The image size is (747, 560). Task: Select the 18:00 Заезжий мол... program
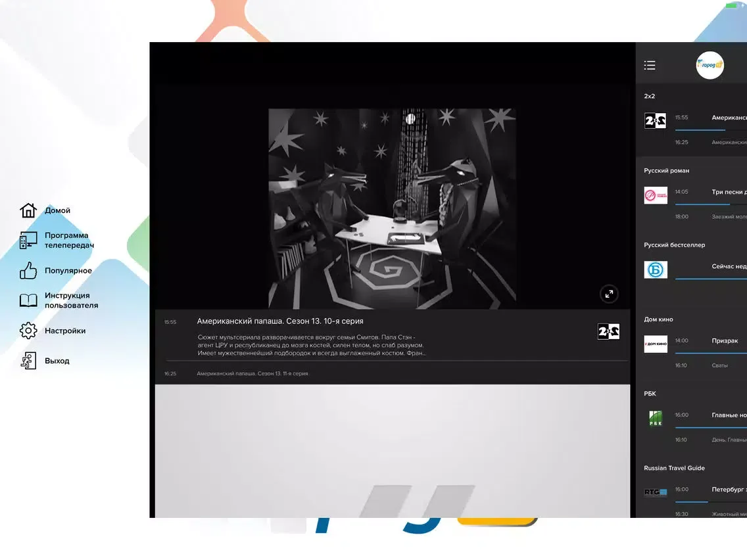[x=710, y=217]
